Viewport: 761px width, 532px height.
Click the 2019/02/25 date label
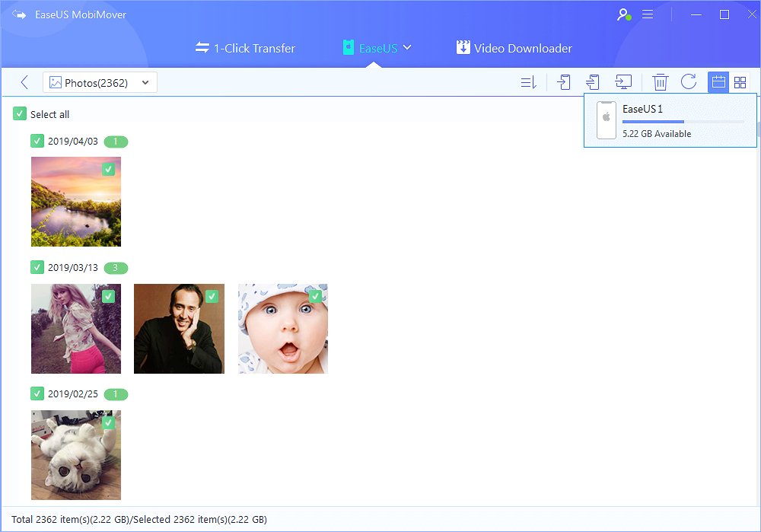pyautogui.click(x=73, y=393)
